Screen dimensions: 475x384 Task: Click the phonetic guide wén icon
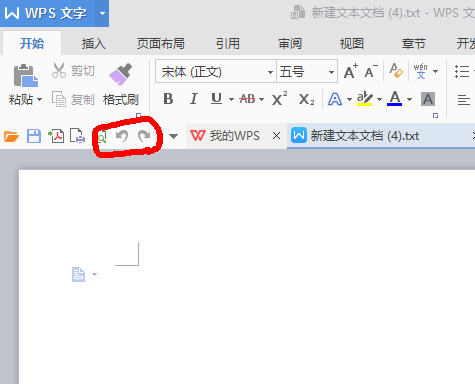[420, 71]
